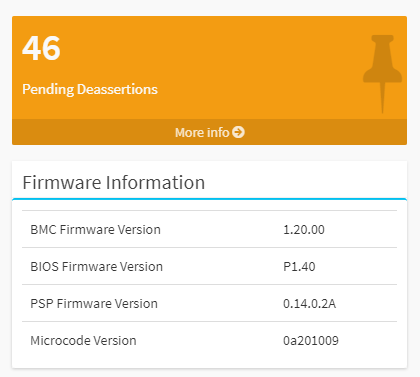This screenshot has width=420, height=377.
Task: Select the BMC Firmware Version row label
Action: tap(95, 230)
